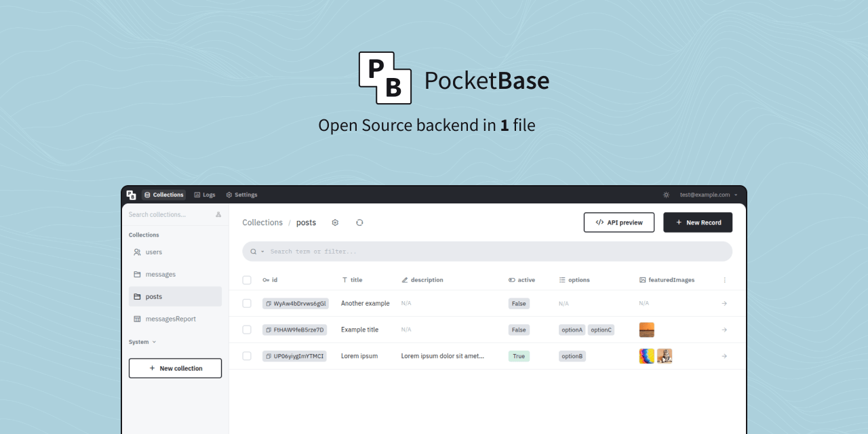Screen dimensions: 868x434
Task: Switch to the Logs tab
Action: tap(205, 195)
